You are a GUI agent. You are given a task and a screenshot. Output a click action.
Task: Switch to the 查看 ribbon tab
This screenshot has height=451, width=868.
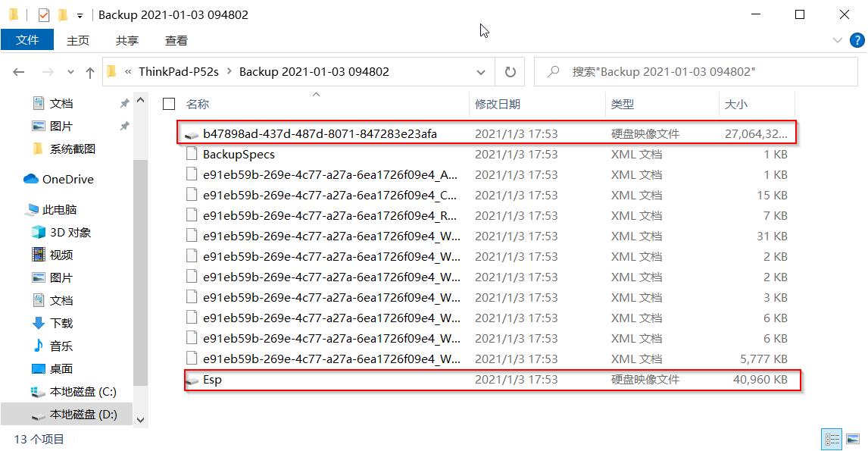point(175,40)
